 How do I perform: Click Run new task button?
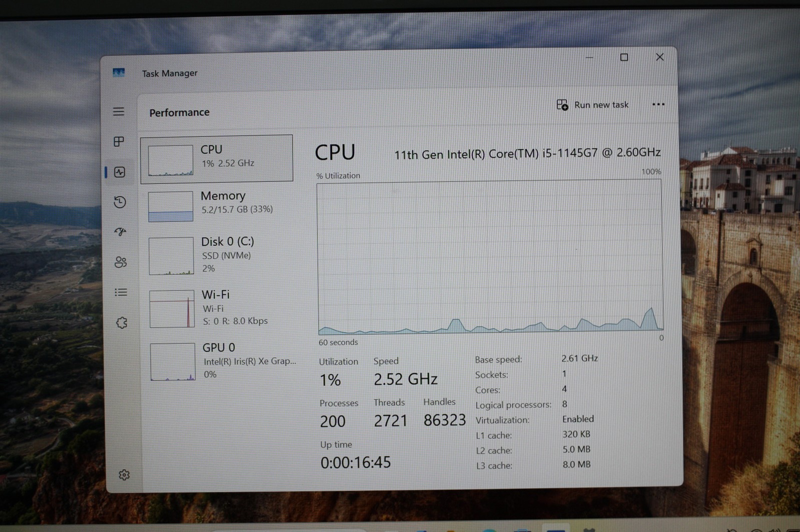click(x=592, y=105)
